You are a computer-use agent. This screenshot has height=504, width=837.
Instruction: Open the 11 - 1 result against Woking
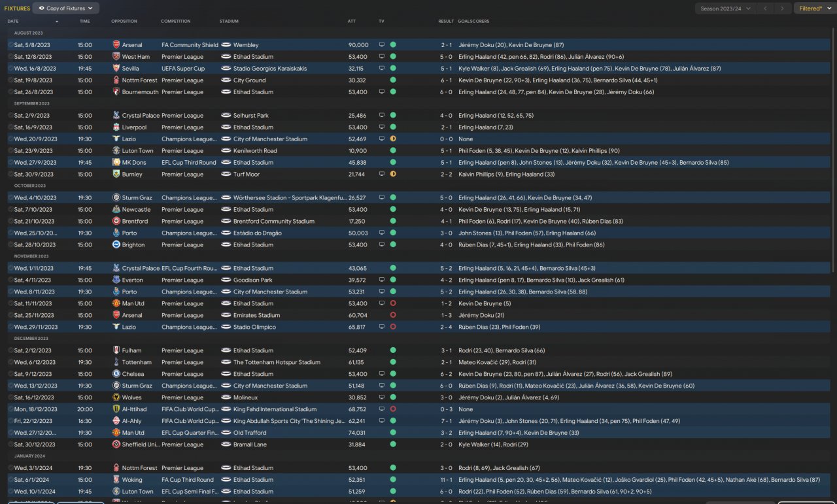click(446, 480)
